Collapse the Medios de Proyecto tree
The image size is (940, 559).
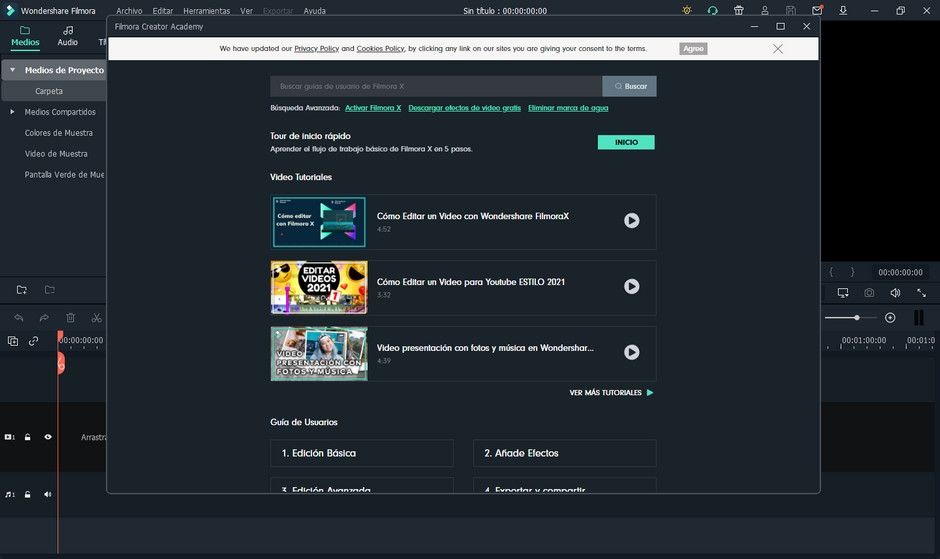coord(13,70)
